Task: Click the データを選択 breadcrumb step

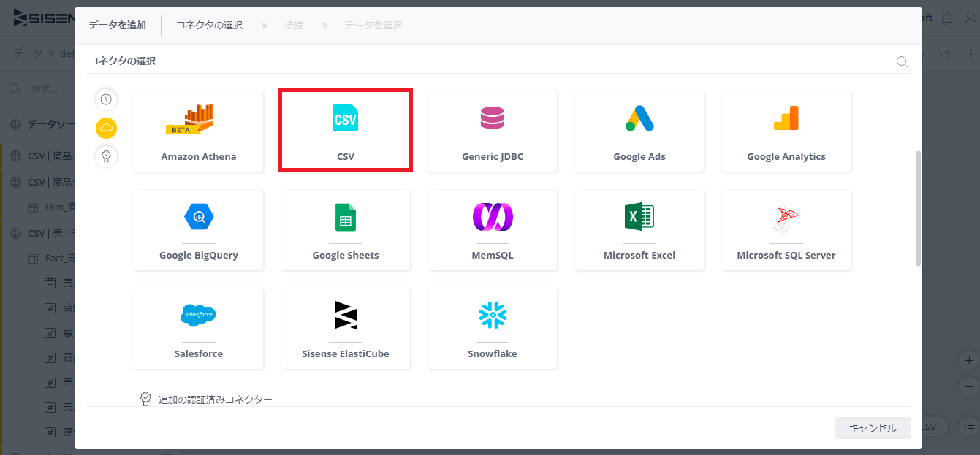Action: point(373,25)
